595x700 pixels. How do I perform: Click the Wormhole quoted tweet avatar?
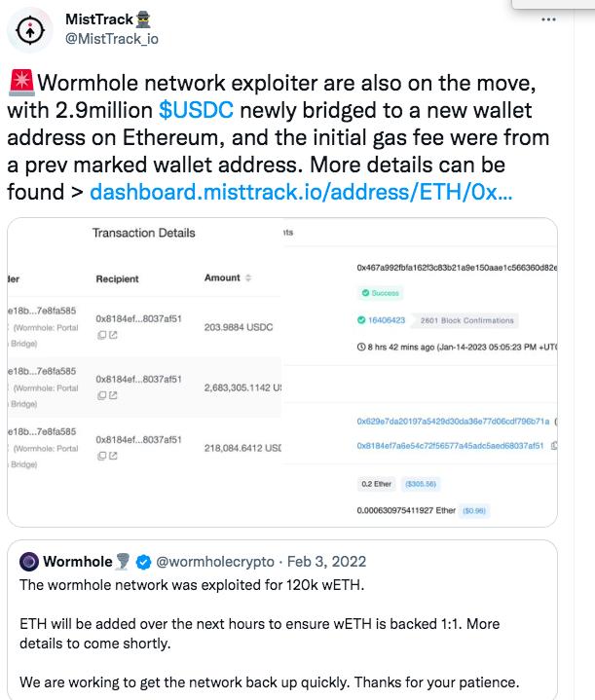point(29,561)
